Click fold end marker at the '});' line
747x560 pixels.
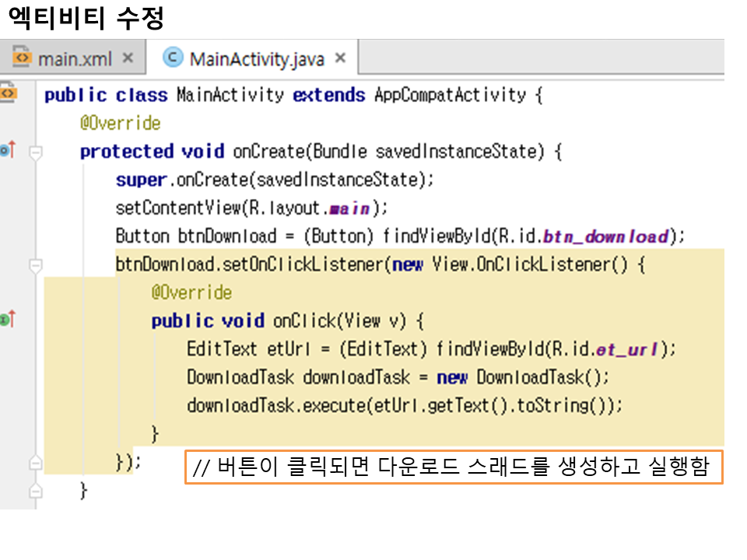click(x=35, y=463)
